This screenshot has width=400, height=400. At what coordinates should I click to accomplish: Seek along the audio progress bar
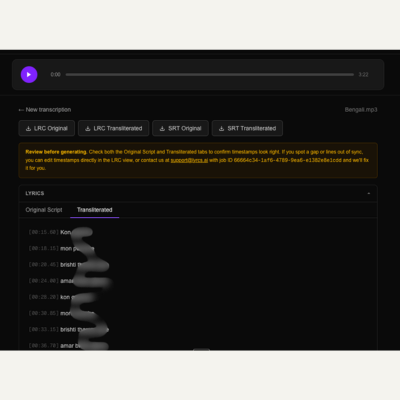point(209,75)
